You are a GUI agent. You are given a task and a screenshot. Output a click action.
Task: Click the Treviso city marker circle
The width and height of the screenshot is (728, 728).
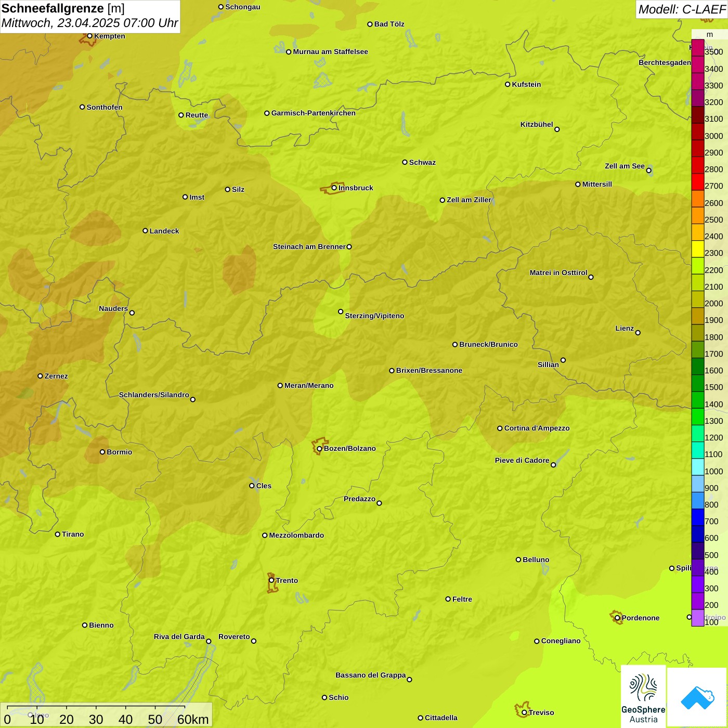524,713
